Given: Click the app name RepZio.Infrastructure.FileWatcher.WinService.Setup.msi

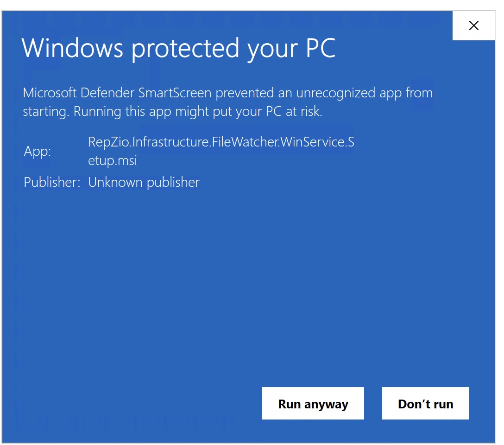Looking at the screenshot, I should click(221, 151).
